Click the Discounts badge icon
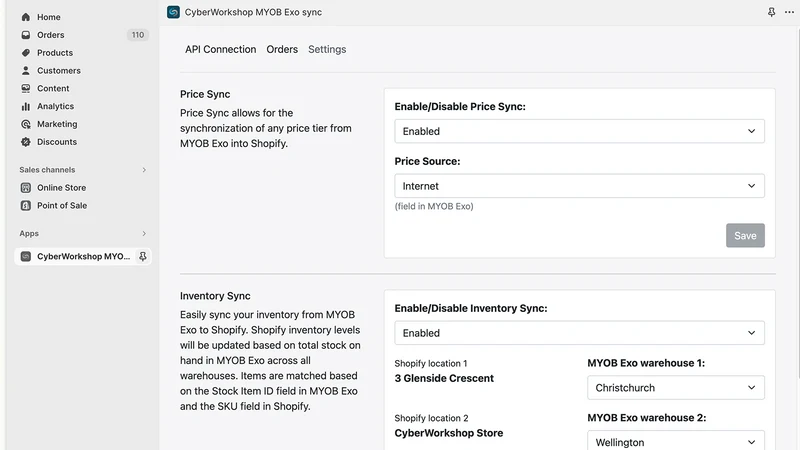 coord(26,142)
